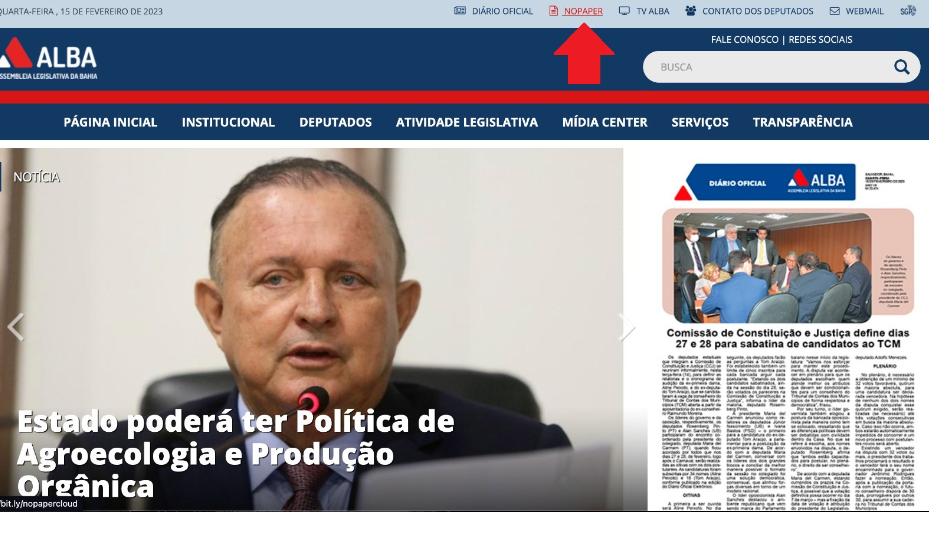This screenshot has height=535, width=951.
Task: Click the Diário Oficial newspaper icon
Action: tap(460, 11)
